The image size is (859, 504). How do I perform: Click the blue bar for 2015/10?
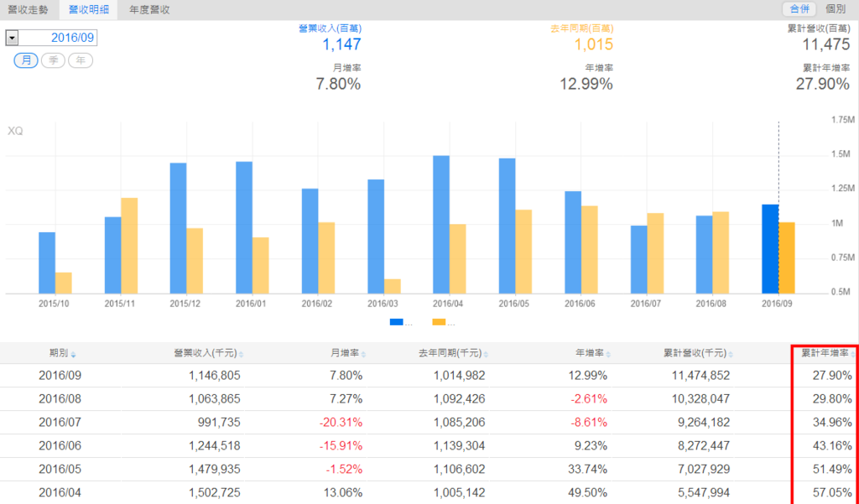pyautogui.click(x=47, y=263)
